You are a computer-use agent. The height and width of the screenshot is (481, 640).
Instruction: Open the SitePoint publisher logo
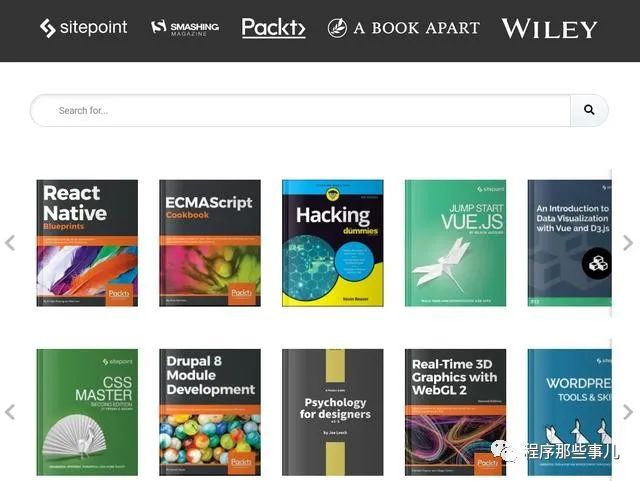[x=84, y=28]
